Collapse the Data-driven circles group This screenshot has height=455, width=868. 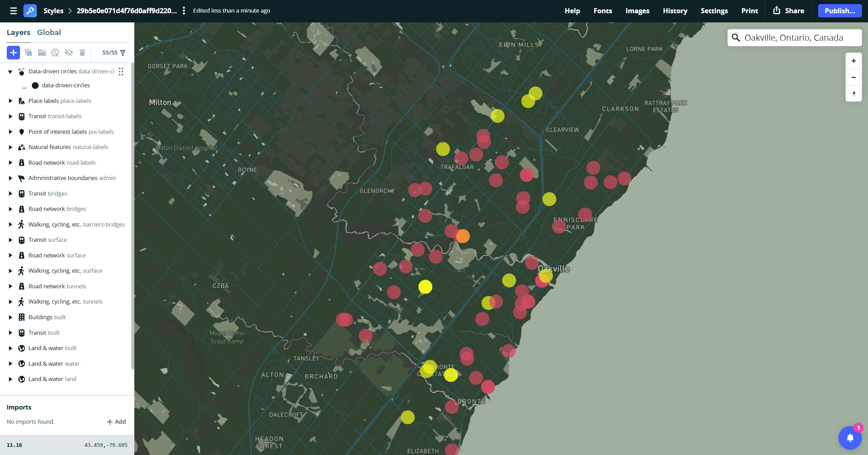(x=10, y=72)
